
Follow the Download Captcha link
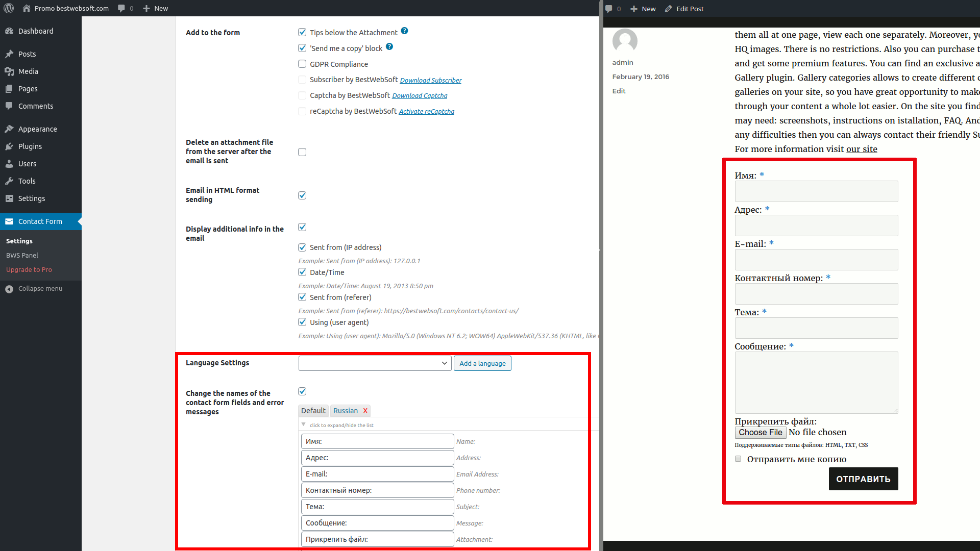[x=420, y=95]
